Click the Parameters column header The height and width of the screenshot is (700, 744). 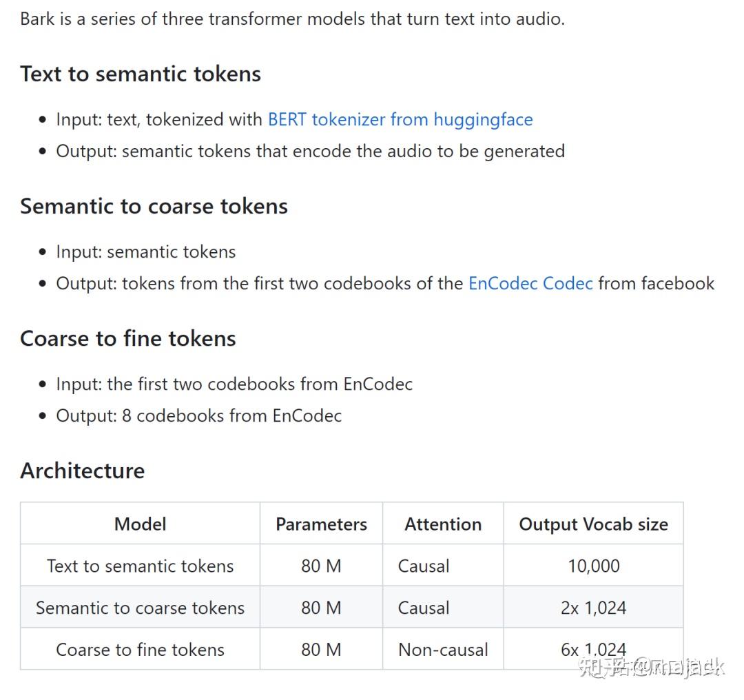tap(321, 524)
